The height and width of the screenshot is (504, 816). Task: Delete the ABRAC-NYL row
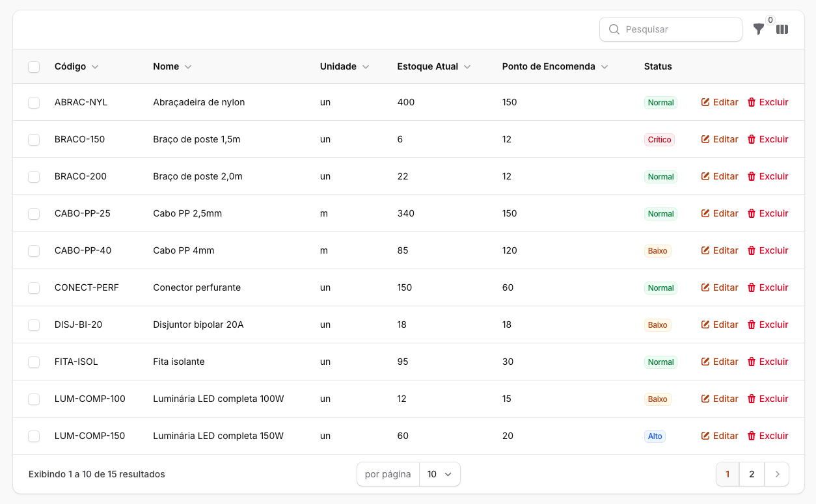768,102
